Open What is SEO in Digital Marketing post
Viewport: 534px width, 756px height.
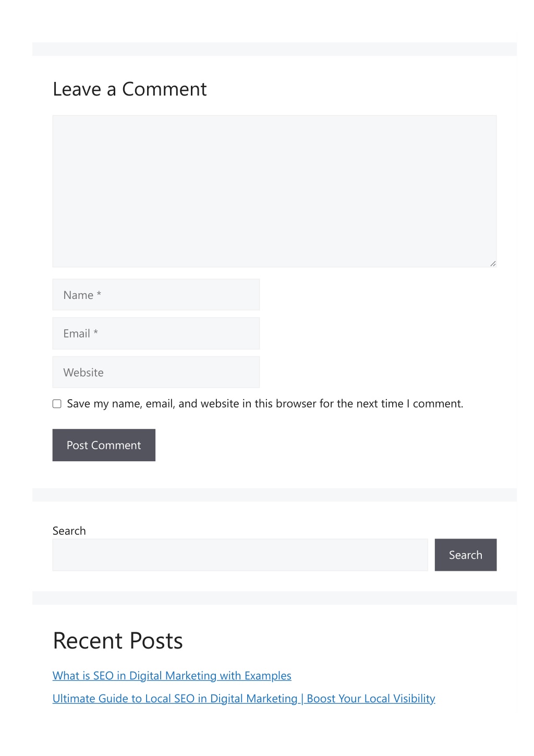(172, 676)
